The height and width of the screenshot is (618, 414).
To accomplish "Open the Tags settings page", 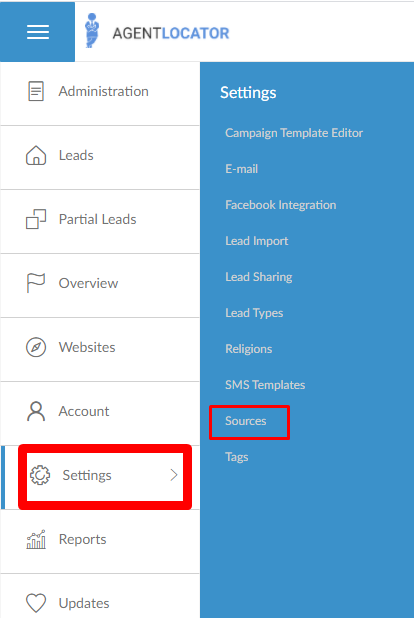I will pos(237,457).
